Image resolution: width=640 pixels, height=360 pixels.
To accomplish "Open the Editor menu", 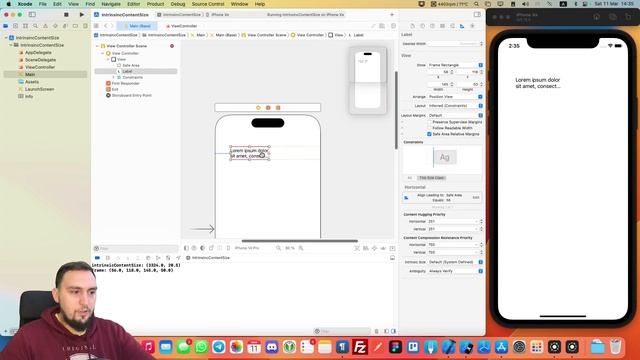I will pos(133,4).
